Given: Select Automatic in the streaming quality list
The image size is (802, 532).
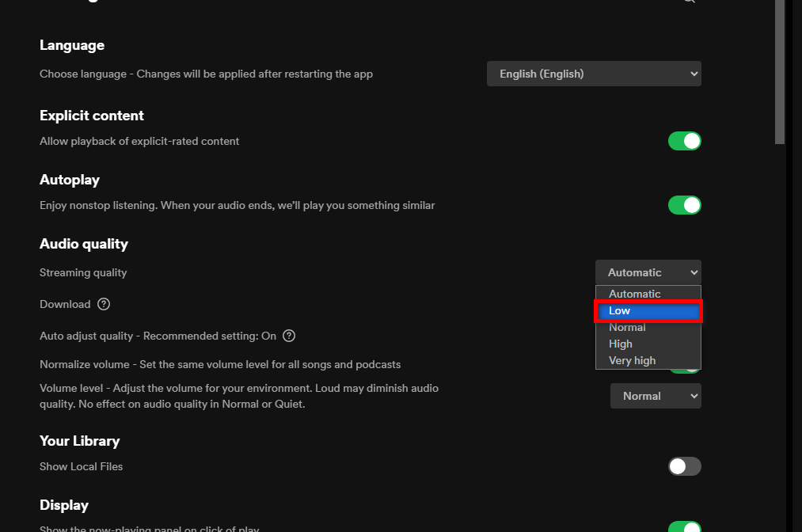Looking at the screenshot, I should click(634, 294).
